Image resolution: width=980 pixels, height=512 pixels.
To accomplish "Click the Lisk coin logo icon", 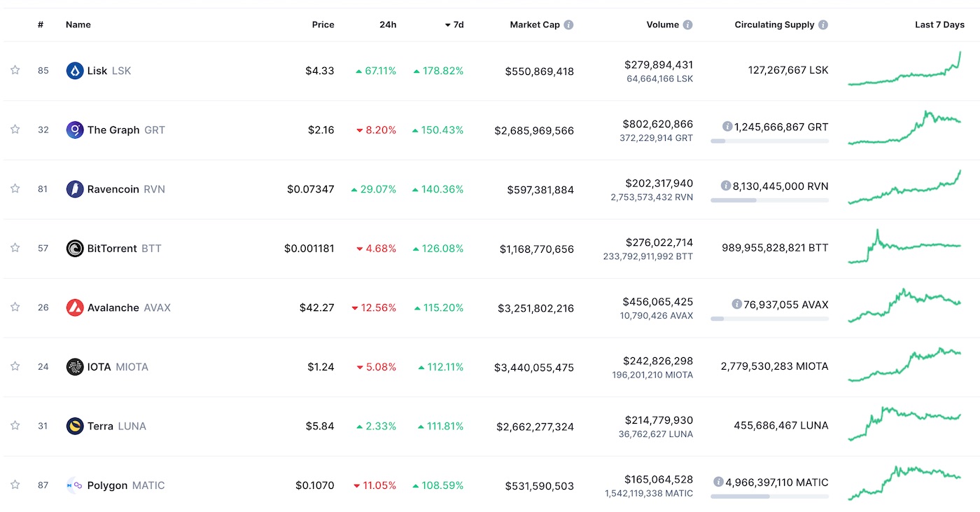I will (x=75, y=71).
